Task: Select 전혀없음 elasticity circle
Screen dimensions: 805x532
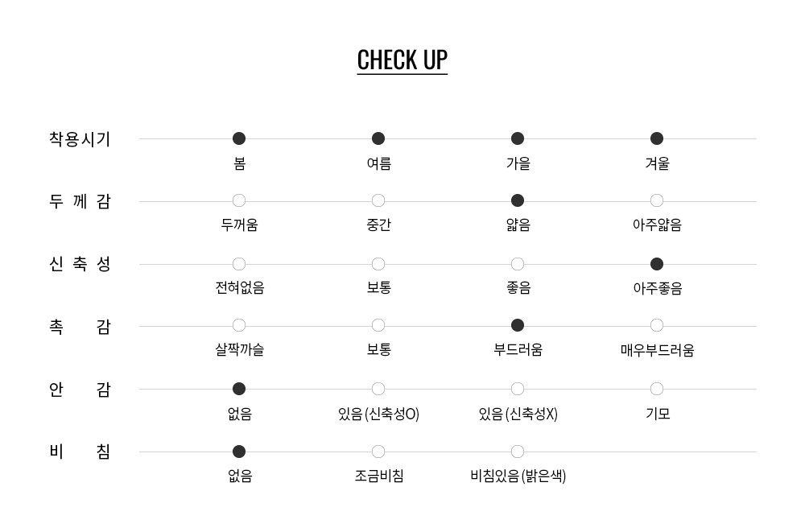Action: 239,264
